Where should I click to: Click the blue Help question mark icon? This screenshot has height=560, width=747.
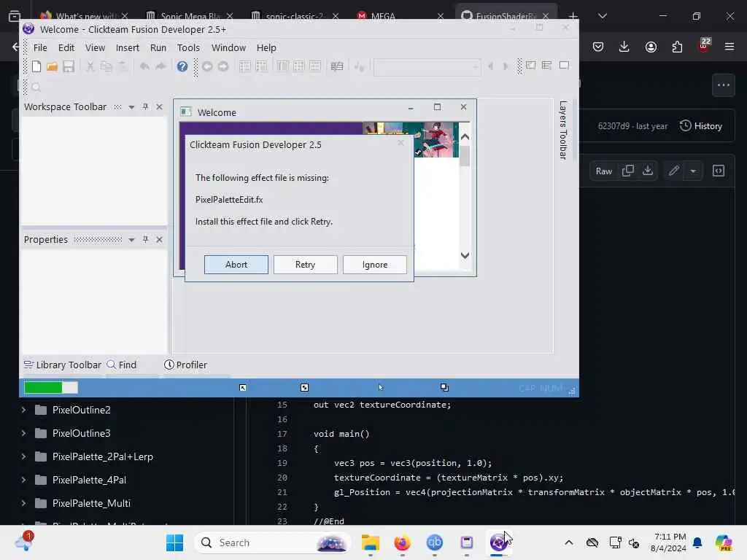[x=182, y=66]
